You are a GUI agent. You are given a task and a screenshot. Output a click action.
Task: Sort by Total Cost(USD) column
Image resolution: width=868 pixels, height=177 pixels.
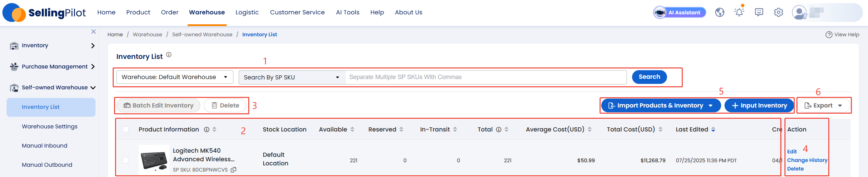click(661, 129)
